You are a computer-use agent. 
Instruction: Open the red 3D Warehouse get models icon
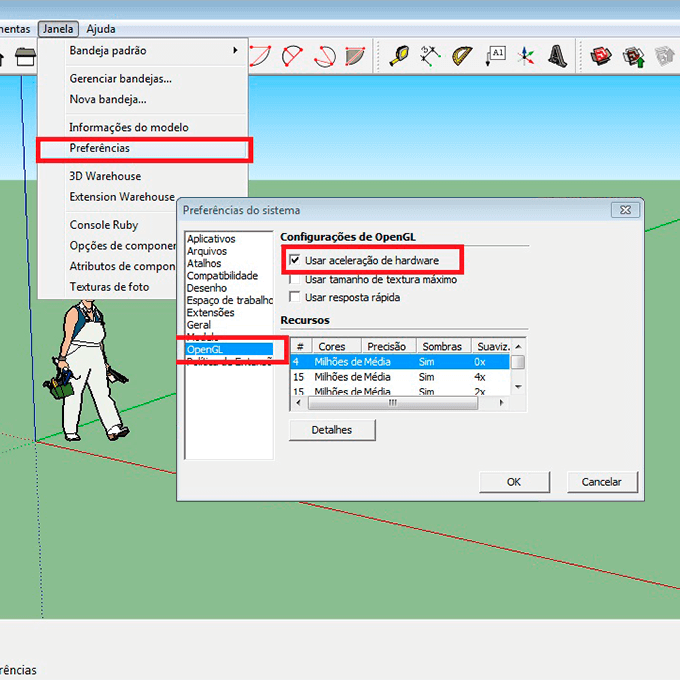(x=601, y=56)
